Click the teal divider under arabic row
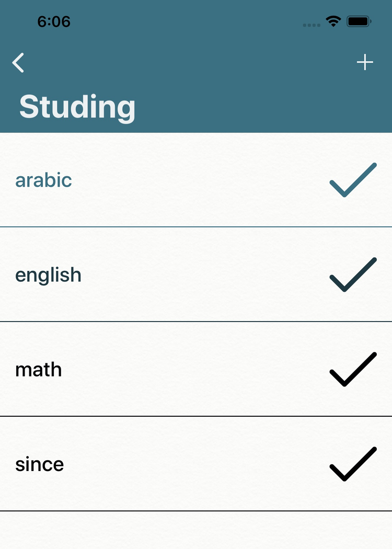This screenshot has height=549, width=392. pos(196,227)
